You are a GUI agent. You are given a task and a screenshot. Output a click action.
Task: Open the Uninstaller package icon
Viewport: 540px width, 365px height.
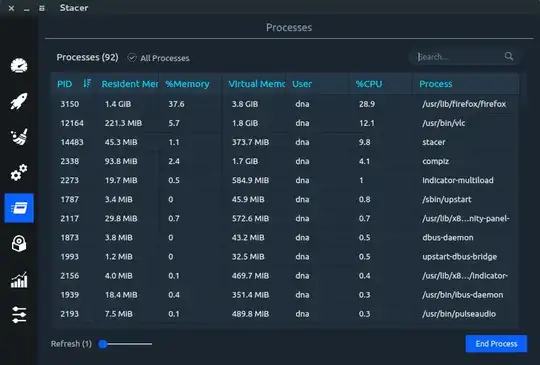[19, 244]
